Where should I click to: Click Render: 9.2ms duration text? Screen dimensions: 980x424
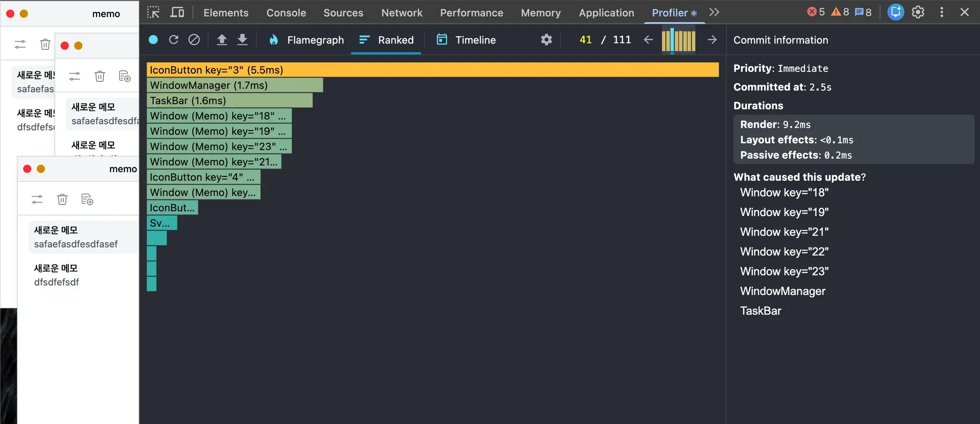(x=775, y=125)
